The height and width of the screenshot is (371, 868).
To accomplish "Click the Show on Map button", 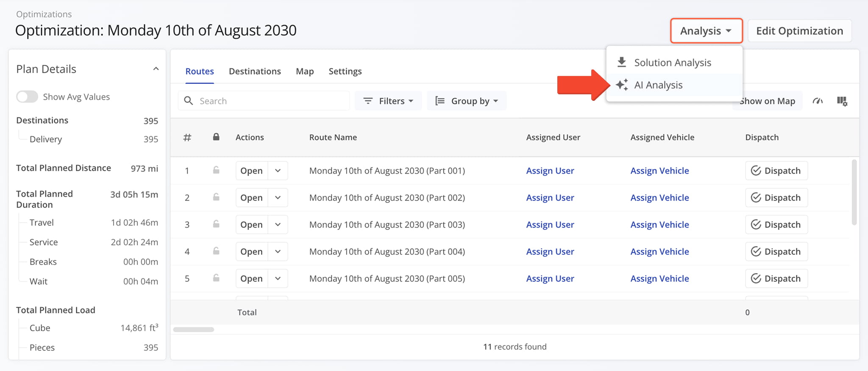I will [768, 101].
